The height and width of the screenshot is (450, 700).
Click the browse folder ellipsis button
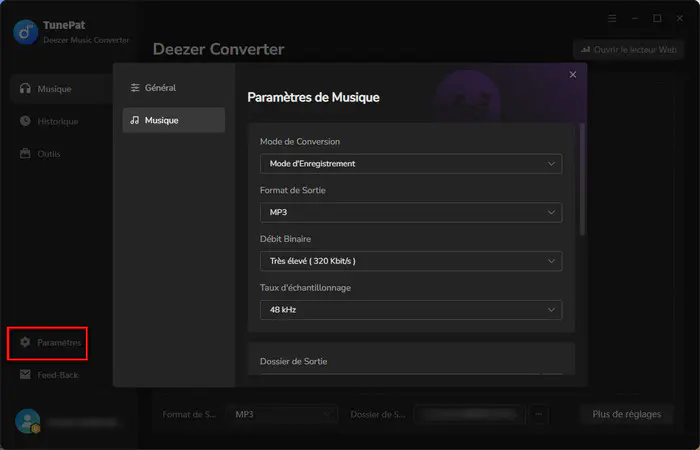539,415
